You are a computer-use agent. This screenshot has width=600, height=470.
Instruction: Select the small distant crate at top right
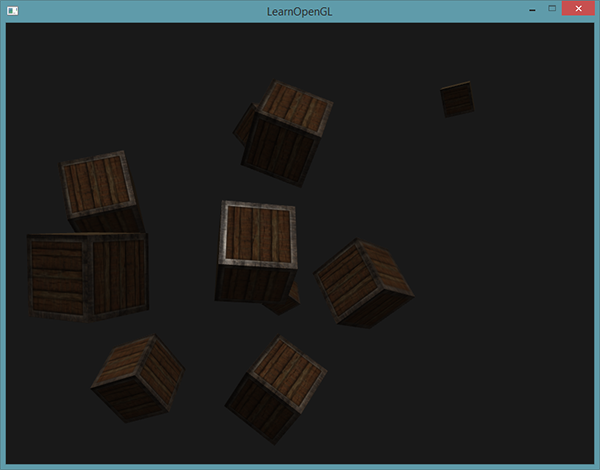457,99
